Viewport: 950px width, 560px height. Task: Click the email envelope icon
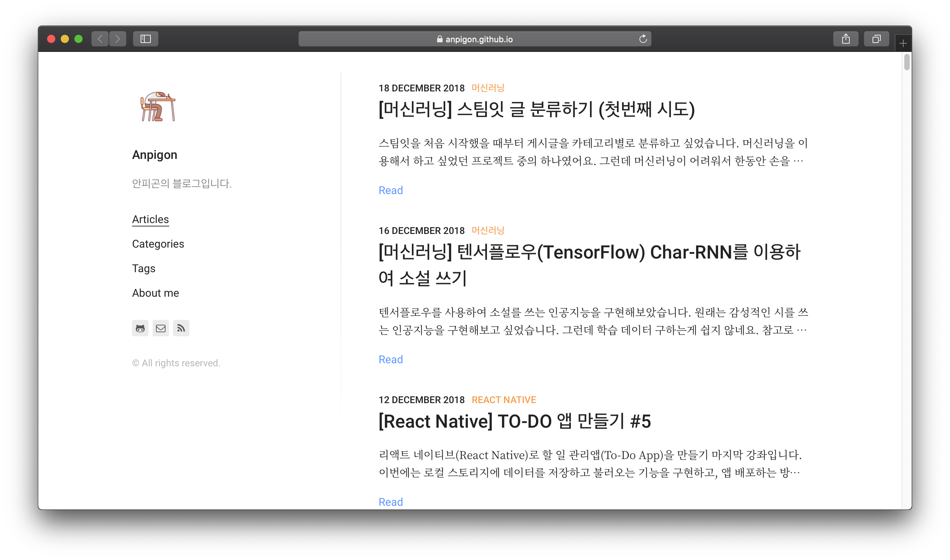(x=160, y=328)
